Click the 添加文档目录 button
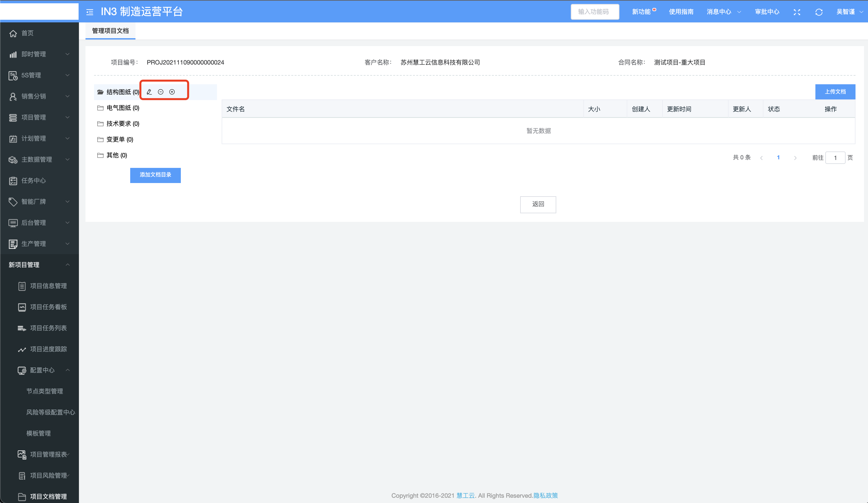Viewport: 868px width, 503px height. point(155,175)
